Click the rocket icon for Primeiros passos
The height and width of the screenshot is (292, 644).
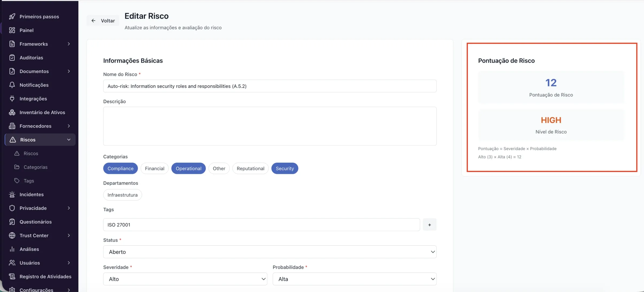point(12,17)
